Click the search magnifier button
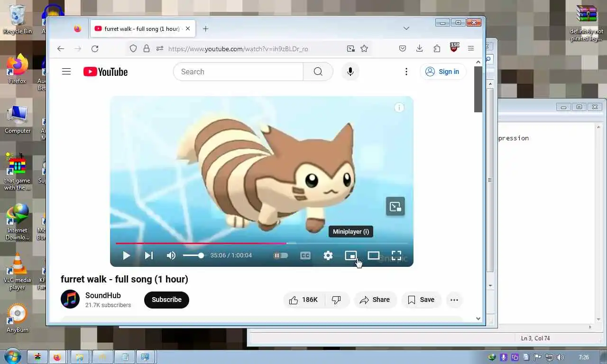The image size is (607, 364). pos(318,72)
